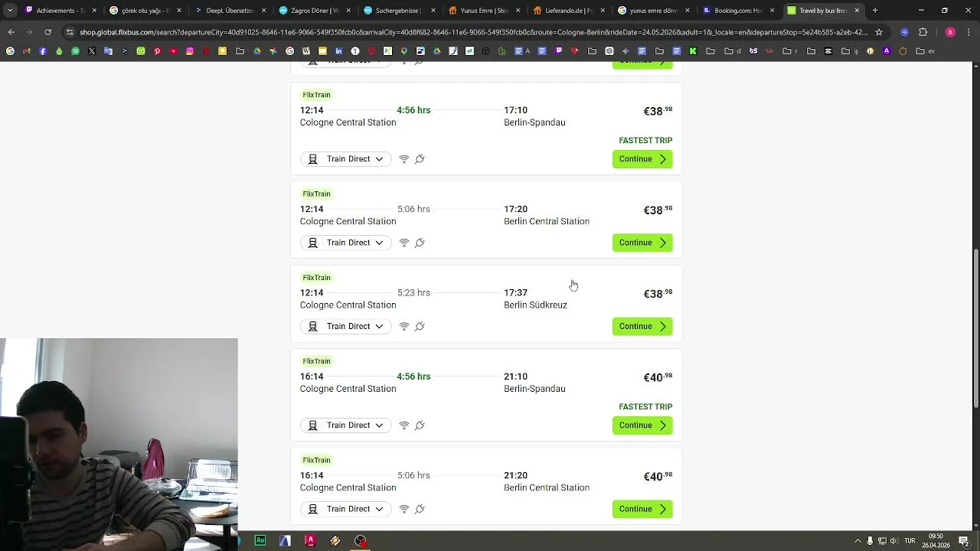Open YouTube bookmark icon
Image resolution: width=980 pixels, height=551 pixels.
click(x=174, y=51)
